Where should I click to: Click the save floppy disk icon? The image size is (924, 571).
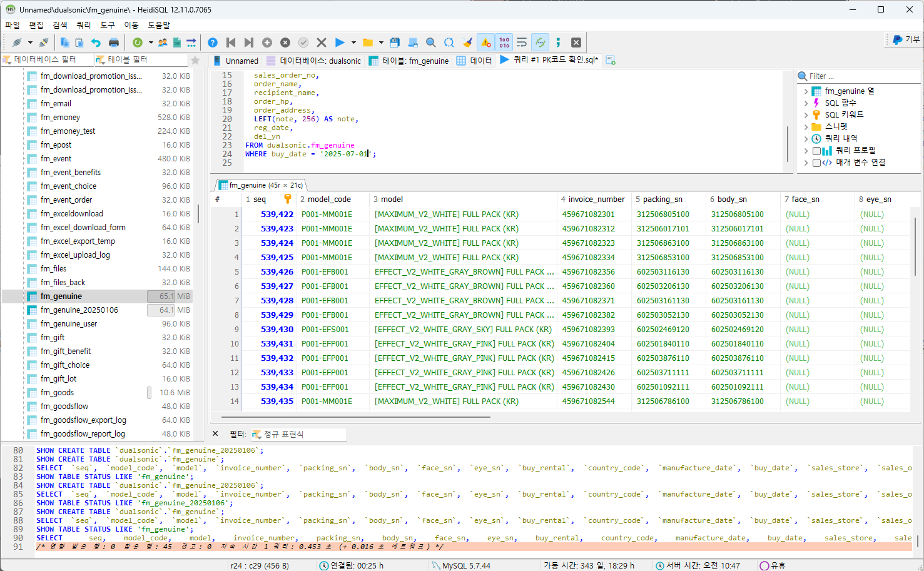pos(395,43)
